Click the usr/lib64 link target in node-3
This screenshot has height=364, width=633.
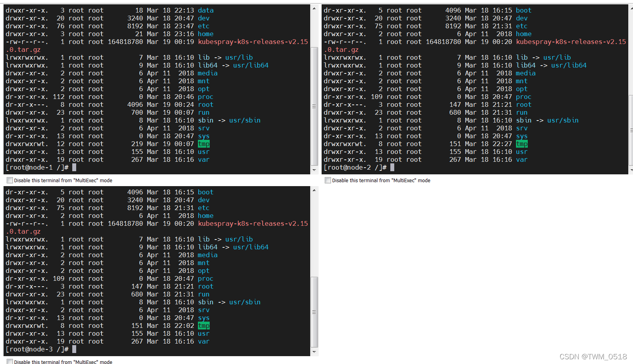pos(251,247)
